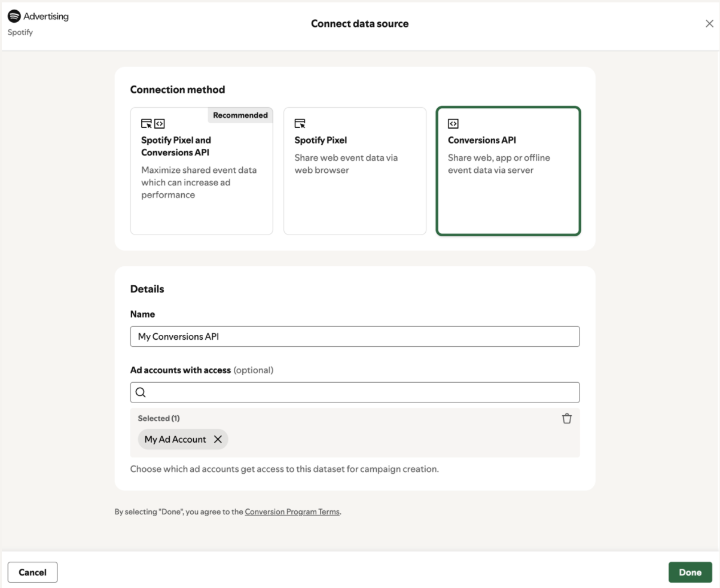
Task: Clear all selected accounts with trash icon
Action: coord(567,419)
